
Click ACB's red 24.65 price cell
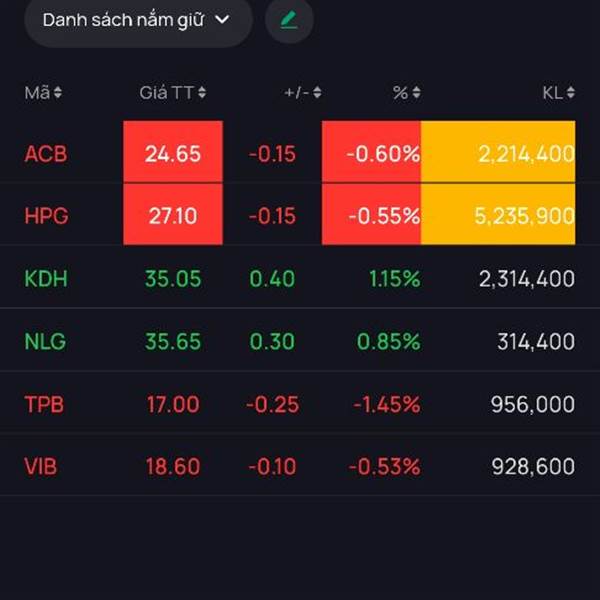(x=173, y=153)
